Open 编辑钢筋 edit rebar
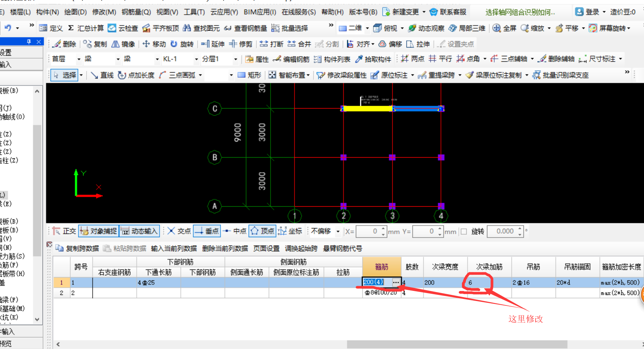This screenshot has height=349, width=644. coord(291,59)
